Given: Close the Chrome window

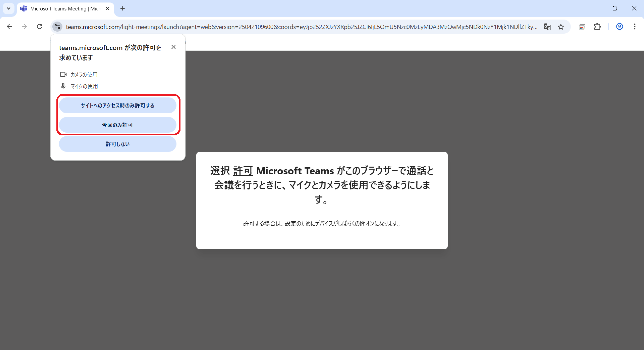Looking at the screenshot, I should (634, 8).
